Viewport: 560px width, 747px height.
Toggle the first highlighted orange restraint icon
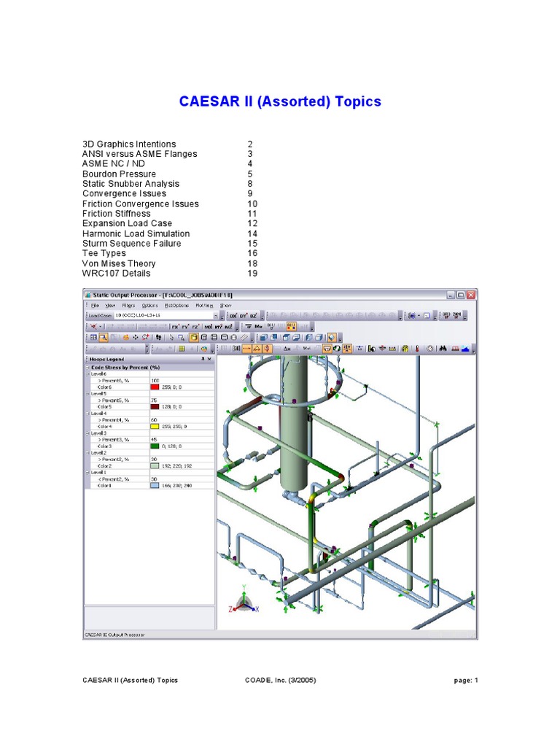[246, 349]
